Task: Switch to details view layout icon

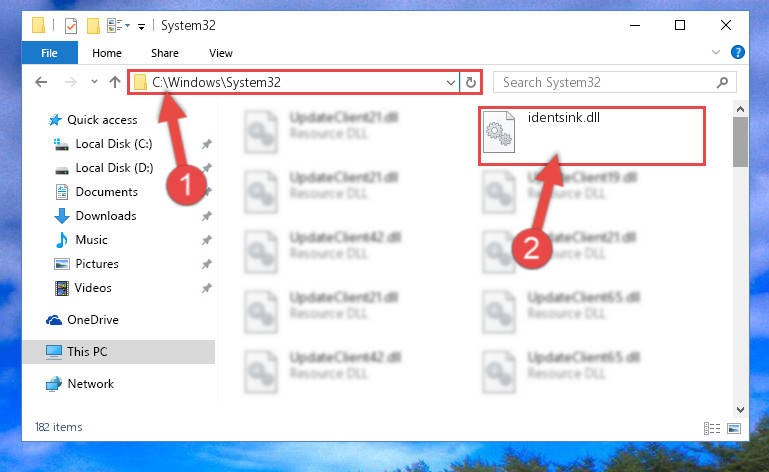Action: click(712, 428)
